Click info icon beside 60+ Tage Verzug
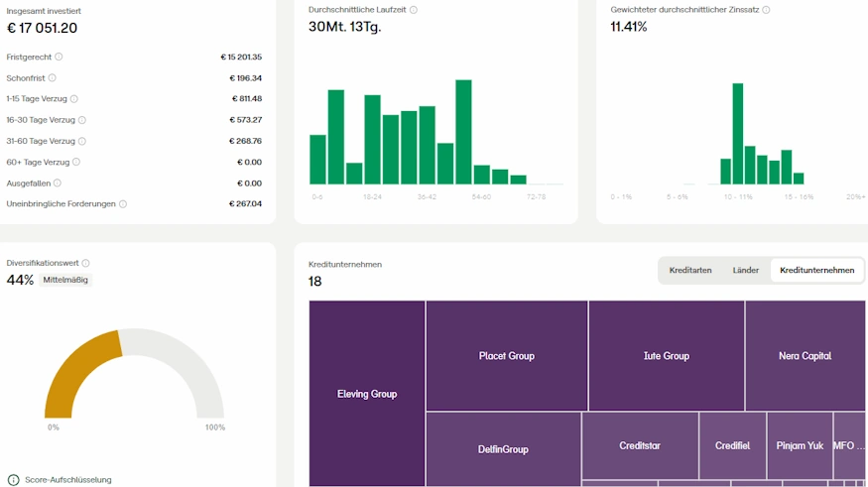Image resolution: width=868 pixels, height=487 pixels. 76,162
